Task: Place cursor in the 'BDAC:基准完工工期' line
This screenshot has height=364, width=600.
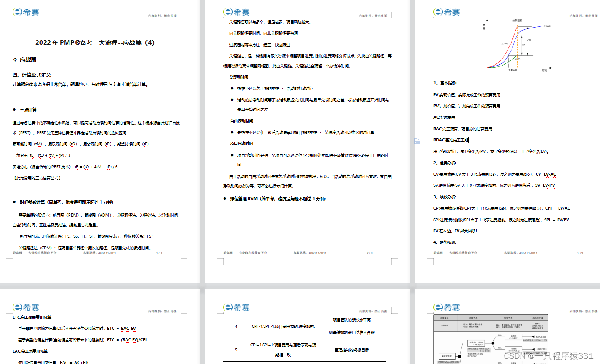Action: pyautogui.click(x=451, y=140)
